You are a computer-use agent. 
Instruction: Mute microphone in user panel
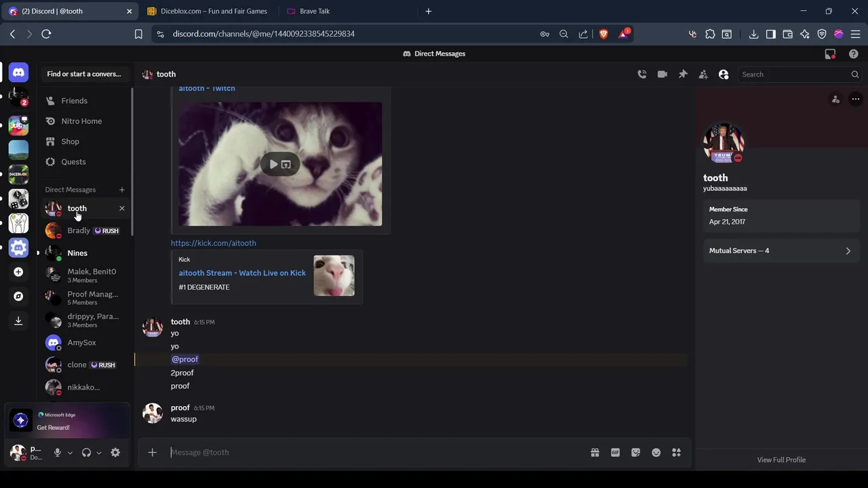pyautogui.click(x=58, y=453)
